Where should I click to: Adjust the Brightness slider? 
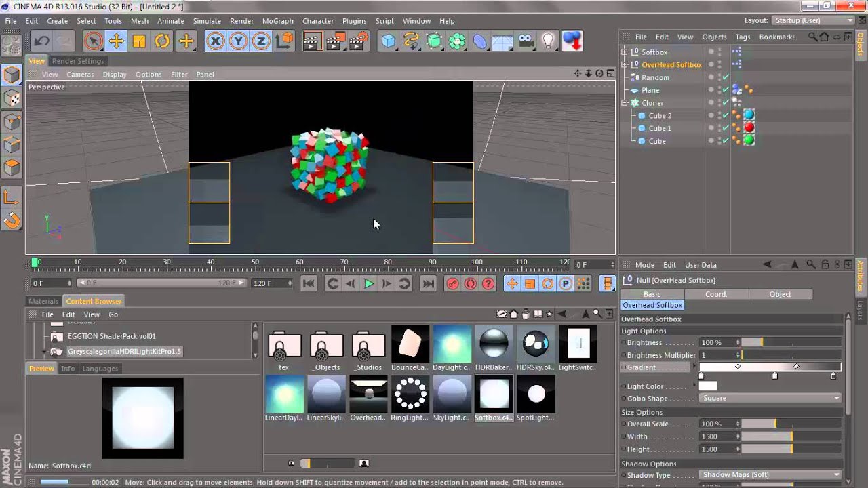791,342
